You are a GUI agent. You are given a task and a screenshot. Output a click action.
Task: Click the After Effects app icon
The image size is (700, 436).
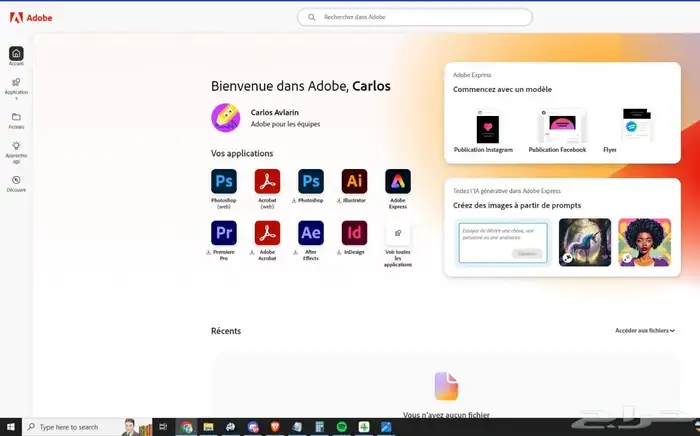311,233
